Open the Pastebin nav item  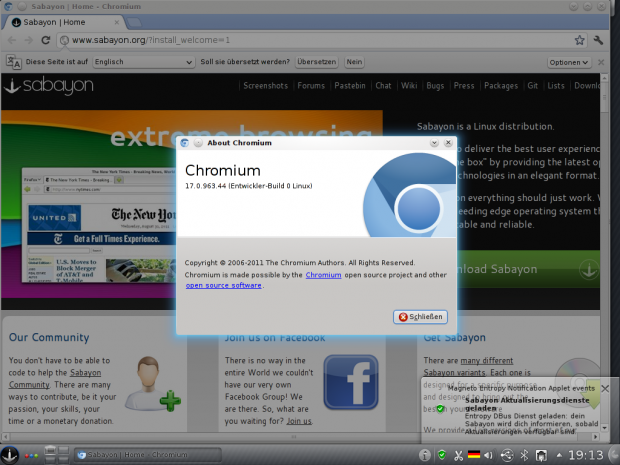(x=350, y=86)
